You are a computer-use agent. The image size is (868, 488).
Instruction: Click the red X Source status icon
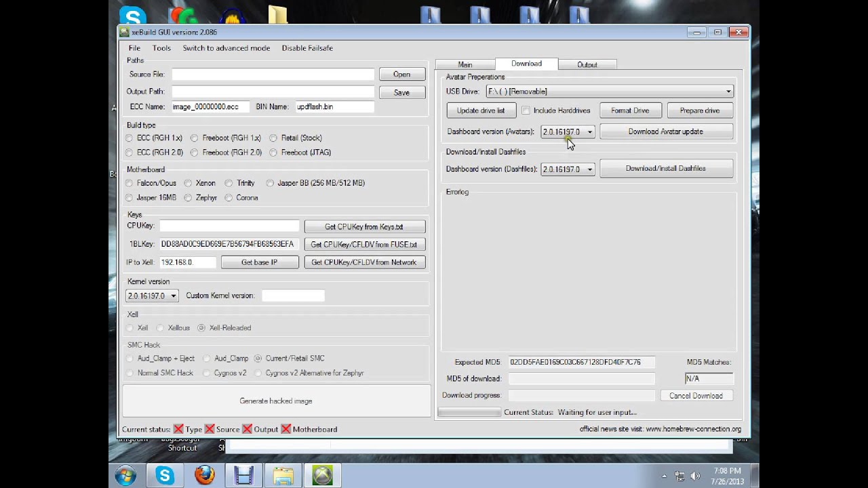[210, 429]
